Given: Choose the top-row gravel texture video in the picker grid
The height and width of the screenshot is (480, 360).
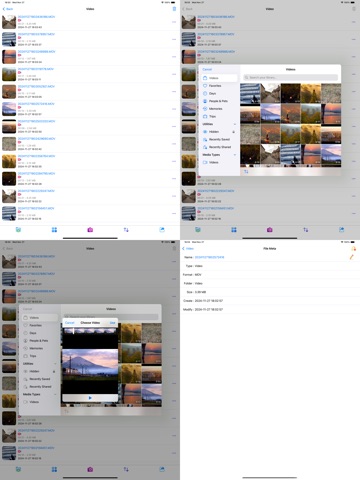Looking at the screenshot, I should 331,93.
